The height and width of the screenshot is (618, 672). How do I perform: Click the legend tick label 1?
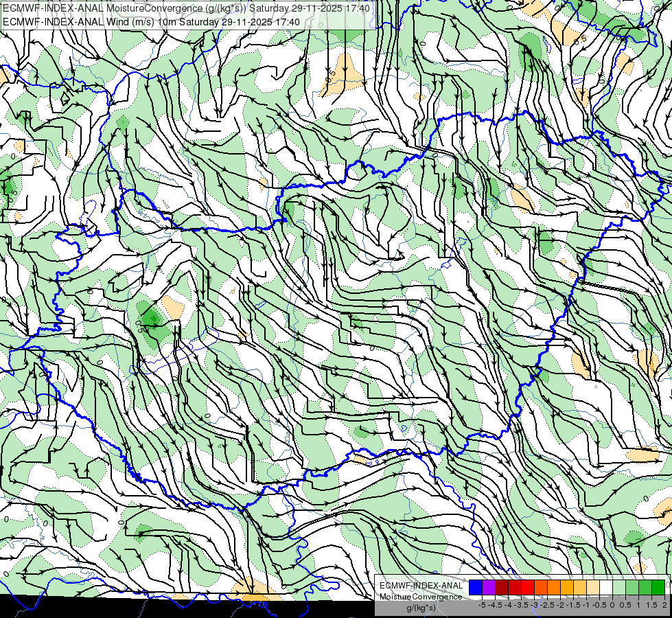click(638, 605)
